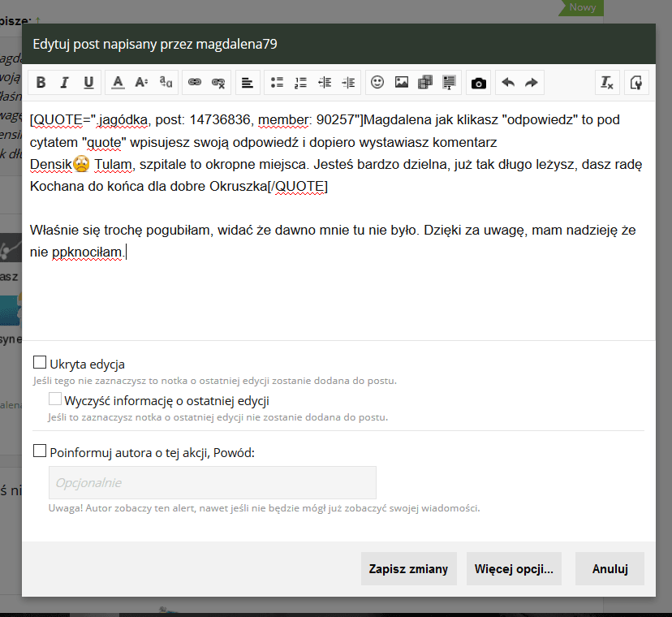Apply italic formatting to text

65,82
